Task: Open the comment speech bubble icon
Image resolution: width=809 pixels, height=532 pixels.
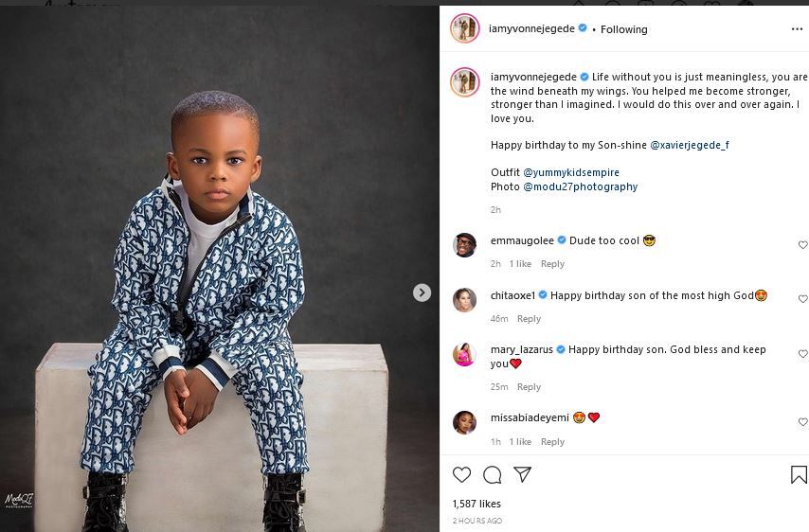Action: pyautogui.click(x=492, y=474)
